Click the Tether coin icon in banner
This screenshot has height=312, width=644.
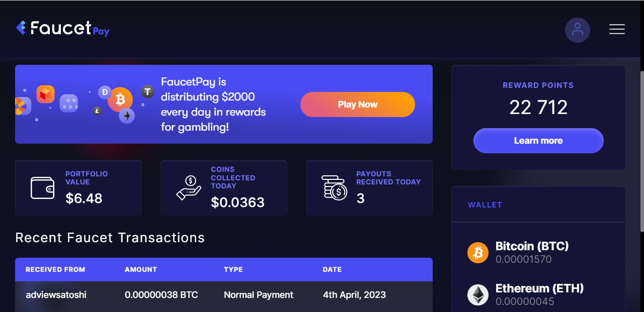(x=148, y=91)
